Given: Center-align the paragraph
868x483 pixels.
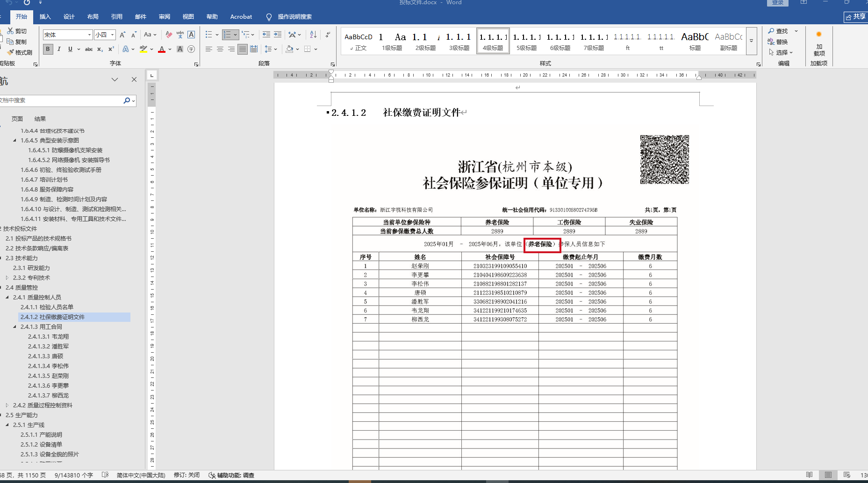Looking at the screenshot, I should tap(220, 49).
